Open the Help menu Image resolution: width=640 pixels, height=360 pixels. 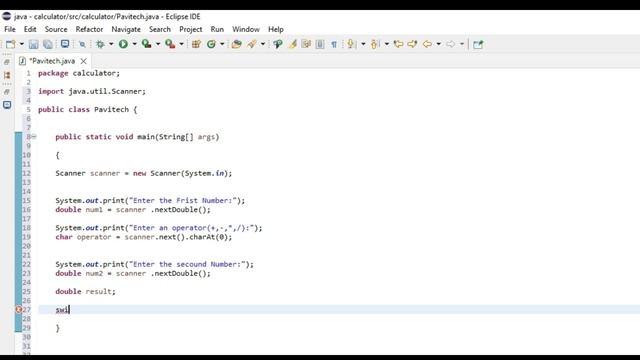(x=276, y=29)
